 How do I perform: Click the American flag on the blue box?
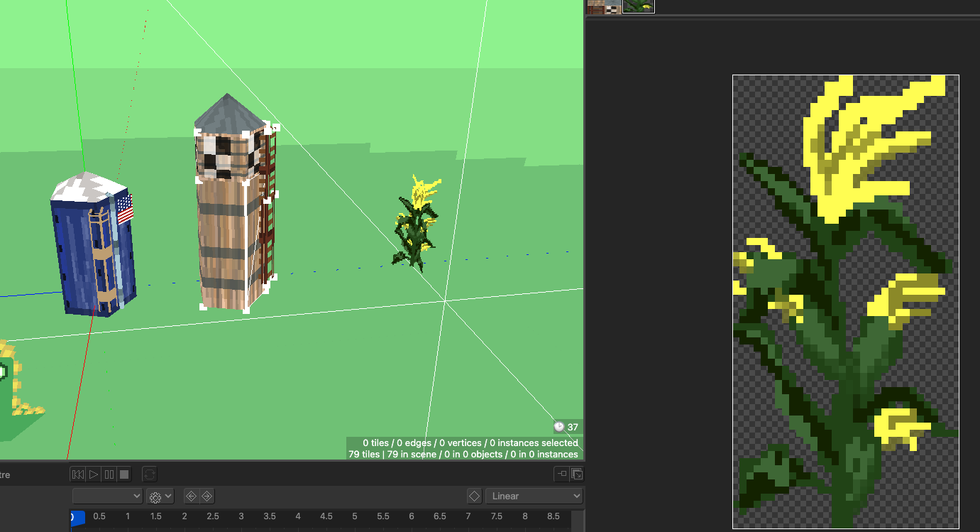125,210
